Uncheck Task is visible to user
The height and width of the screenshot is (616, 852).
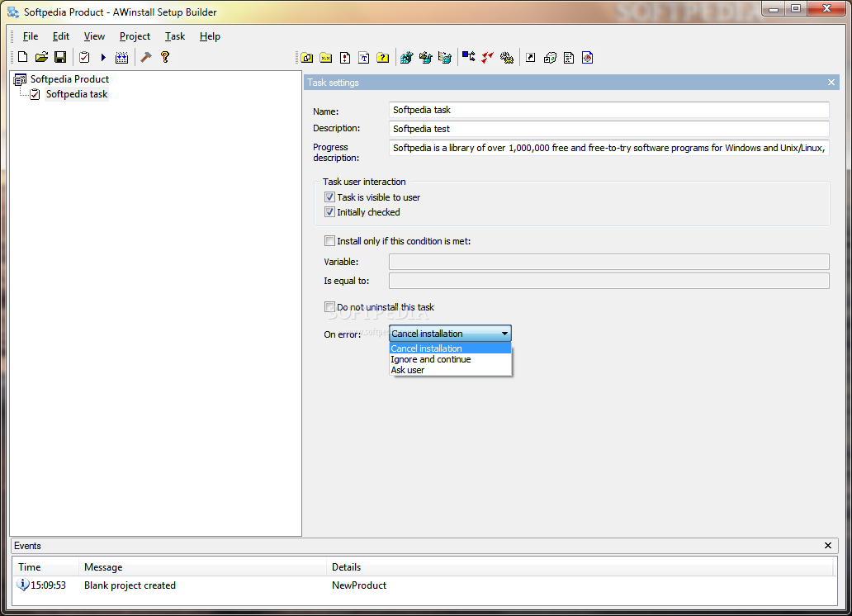tap(330, 197)
